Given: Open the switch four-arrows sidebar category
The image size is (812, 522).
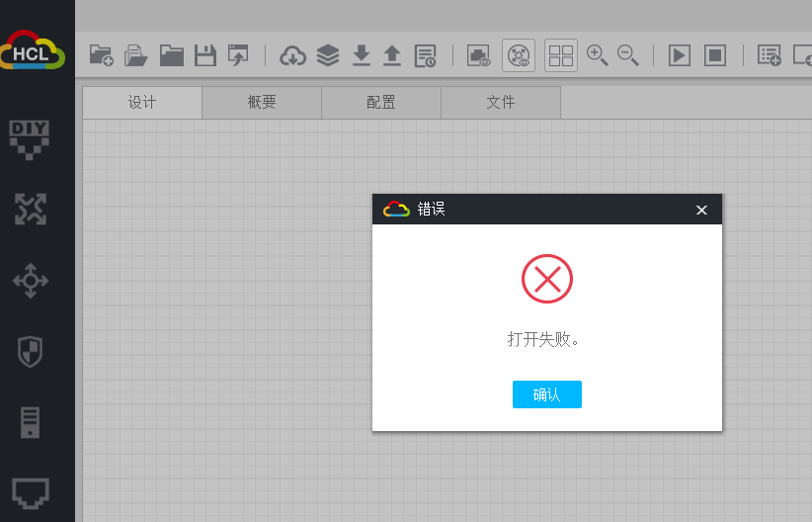Looking at the screenshot, I should coord(31,281).
